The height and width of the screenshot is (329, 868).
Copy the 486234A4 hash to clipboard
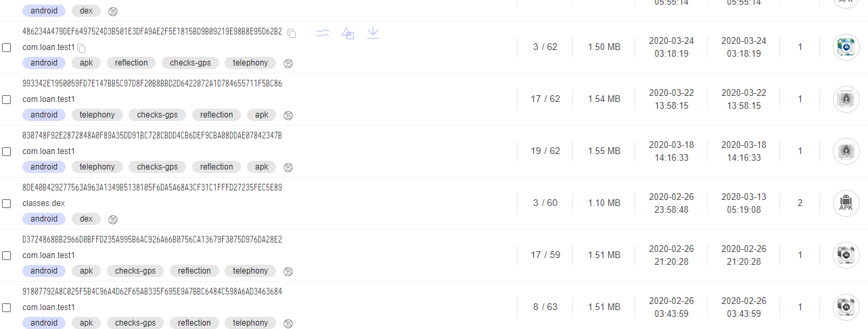coord(292,32)
